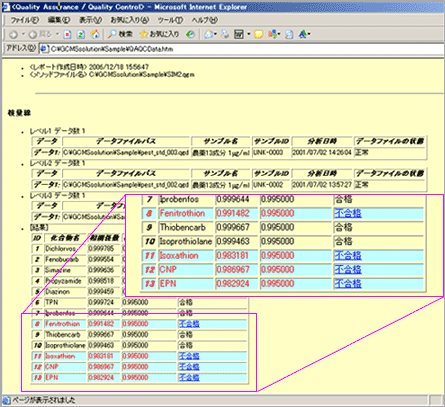This screenshot has height=407, width=445.
Task: Click the page icon in status bar
Action: click(x=6, y=400)
